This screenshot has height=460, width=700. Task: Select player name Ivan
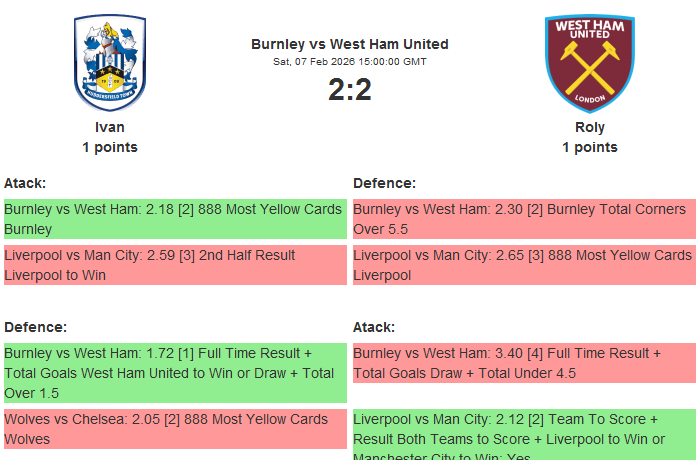(x=110, y=127)
